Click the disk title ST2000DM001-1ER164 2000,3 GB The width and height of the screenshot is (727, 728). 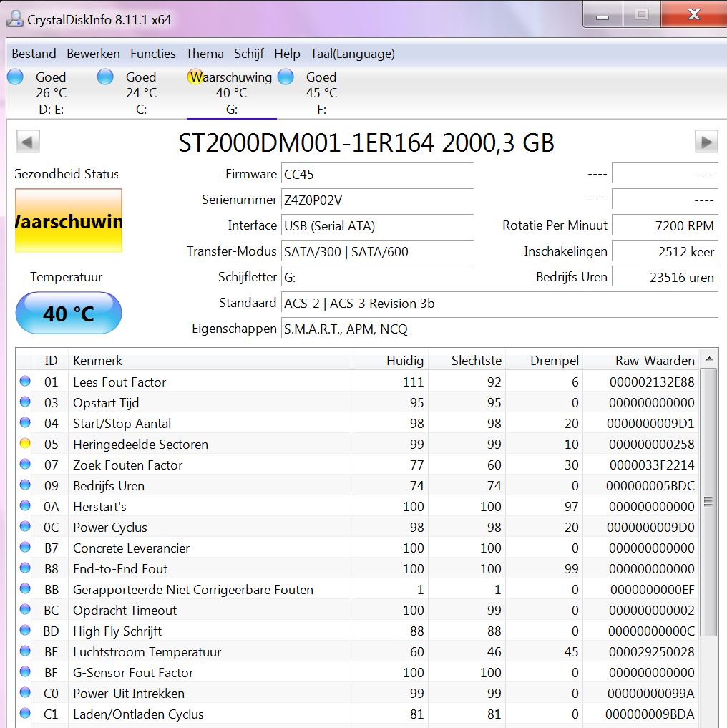point(366,142)
